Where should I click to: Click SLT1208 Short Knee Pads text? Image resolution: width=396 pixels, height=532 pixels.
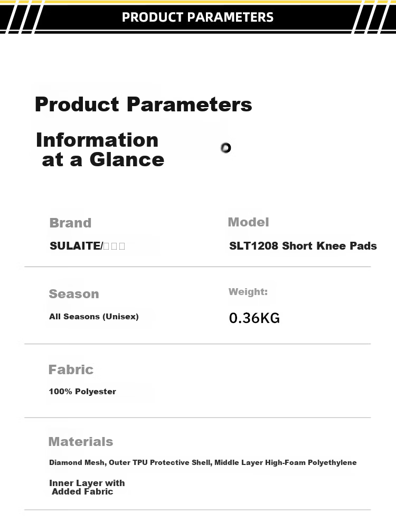pos(303,245)
